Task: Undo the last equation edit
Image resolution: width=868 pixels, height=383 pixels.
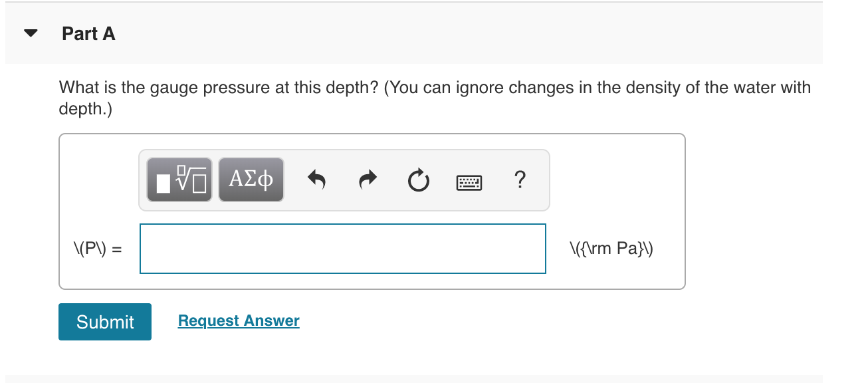Action: click(x=316, y=180)
